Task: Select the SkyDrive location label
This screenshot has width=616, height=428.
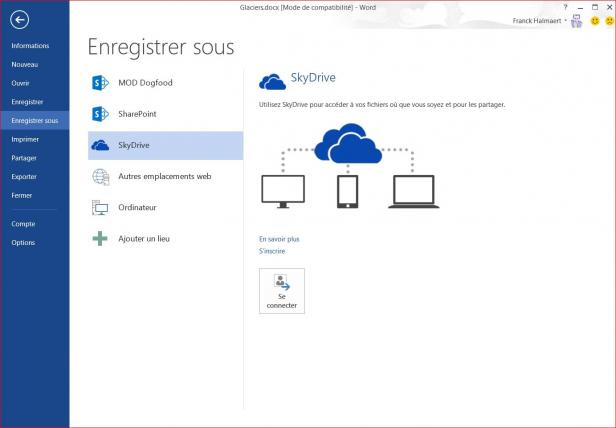Action: pyautogui.click(x=134, y=145)
